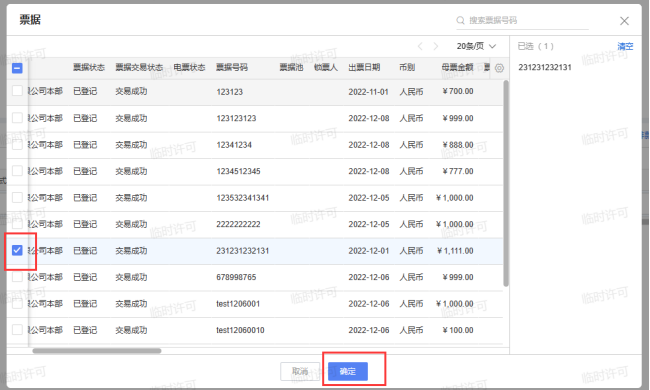Click the 票据状态 column header
Viewport: 650px width, 390px height.
tap(89, 68)
